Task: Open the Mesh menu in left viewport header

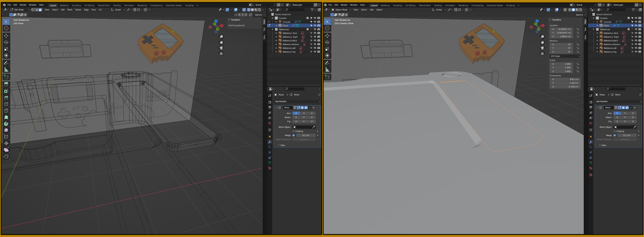Action: click(69, 10)
